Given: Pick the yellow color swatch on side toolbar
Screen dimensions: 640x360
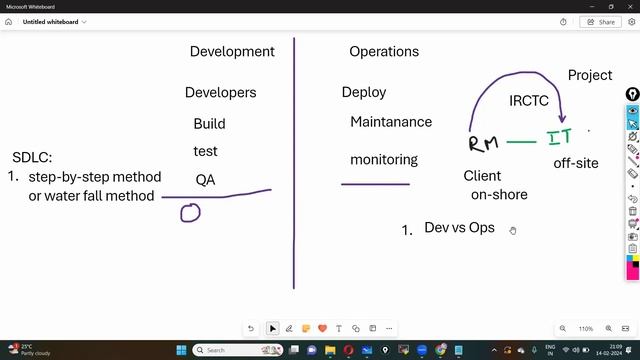Looking at the screenshot, I should point(636,258).
